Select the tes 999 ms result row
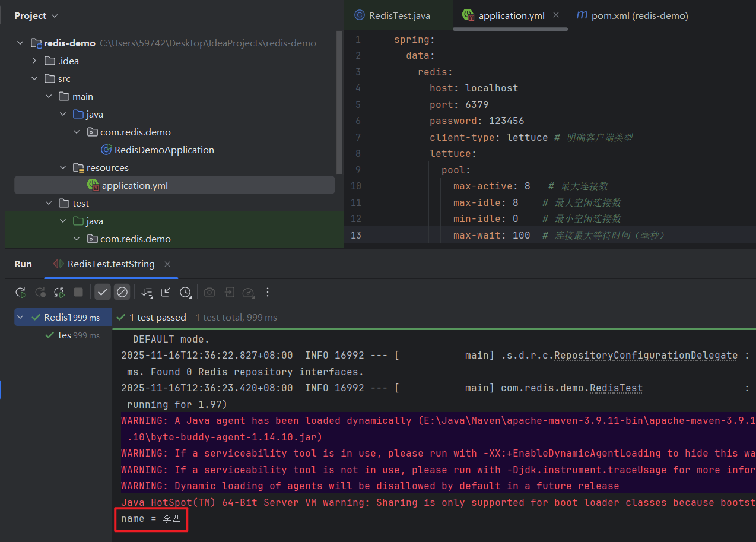 (x=63, y=335)
